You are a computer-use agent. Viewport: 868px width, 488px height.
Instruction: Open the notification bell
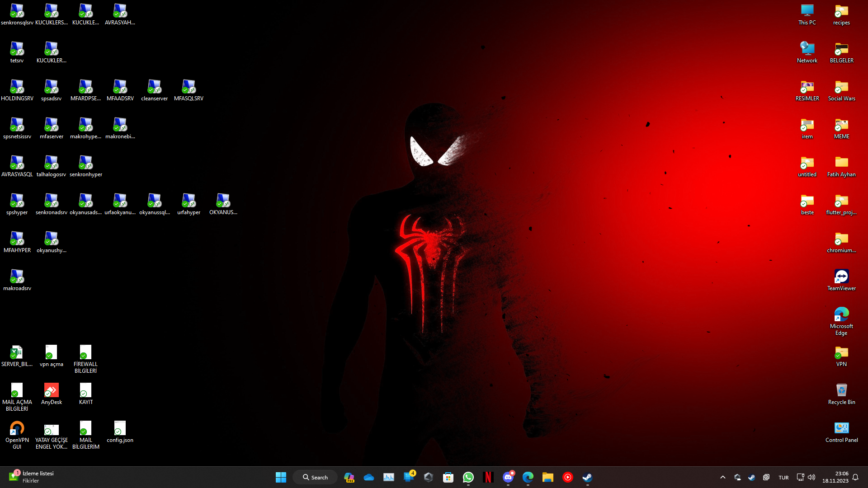[x=855, y=477]
